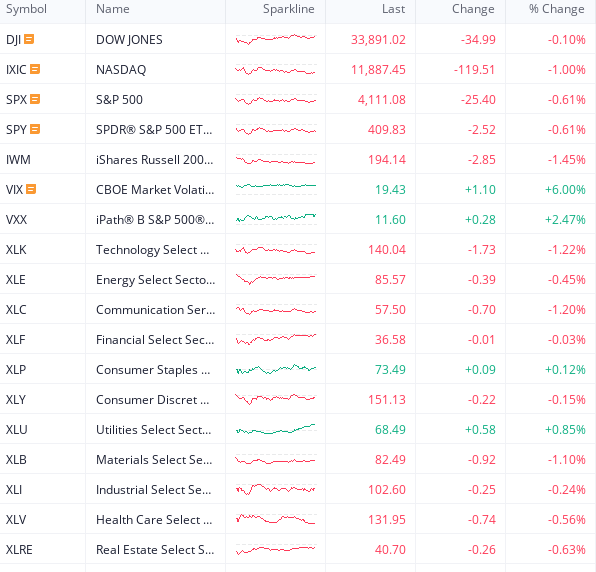Sort by the Change column header
The image size is (596, 572).
pos(473,9)
